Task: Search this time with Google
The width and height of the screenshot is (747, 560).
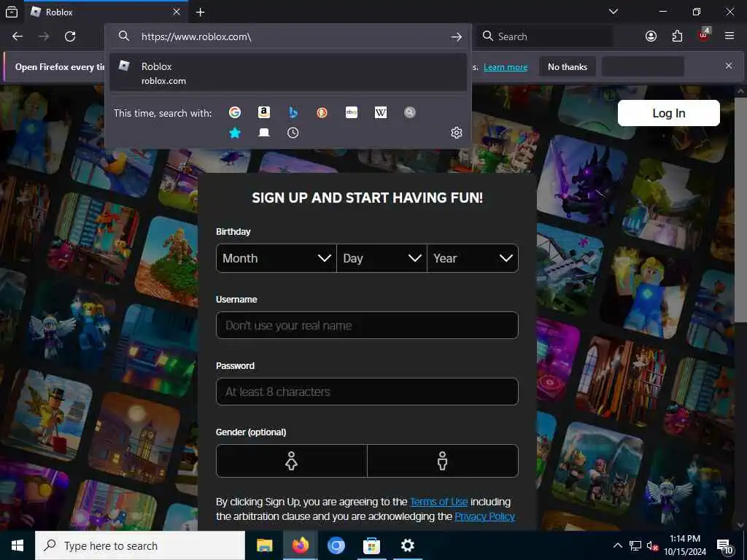Action: click(x=234, y=112)
